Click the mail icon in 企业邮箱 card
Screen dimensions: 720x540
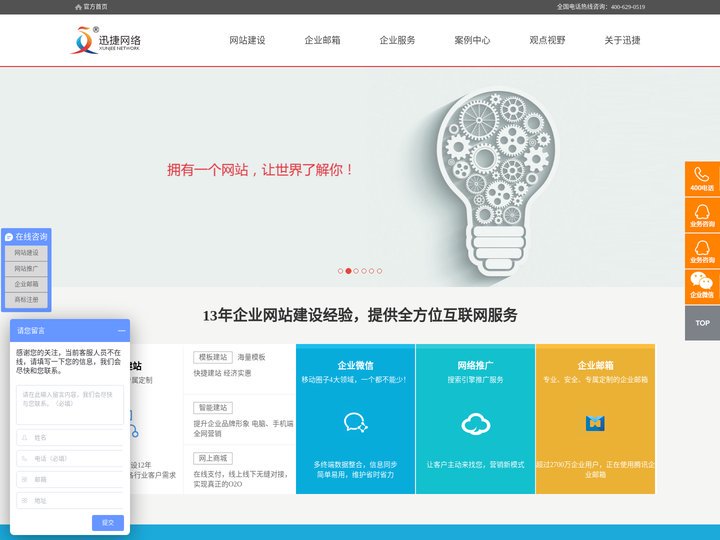point(595,423)
